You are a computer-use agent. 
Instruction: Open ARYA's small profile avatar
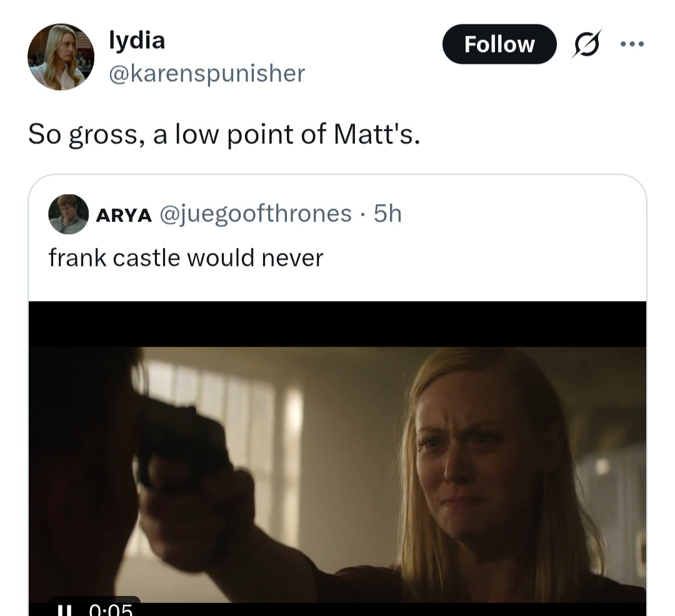[x=69, y=214]
